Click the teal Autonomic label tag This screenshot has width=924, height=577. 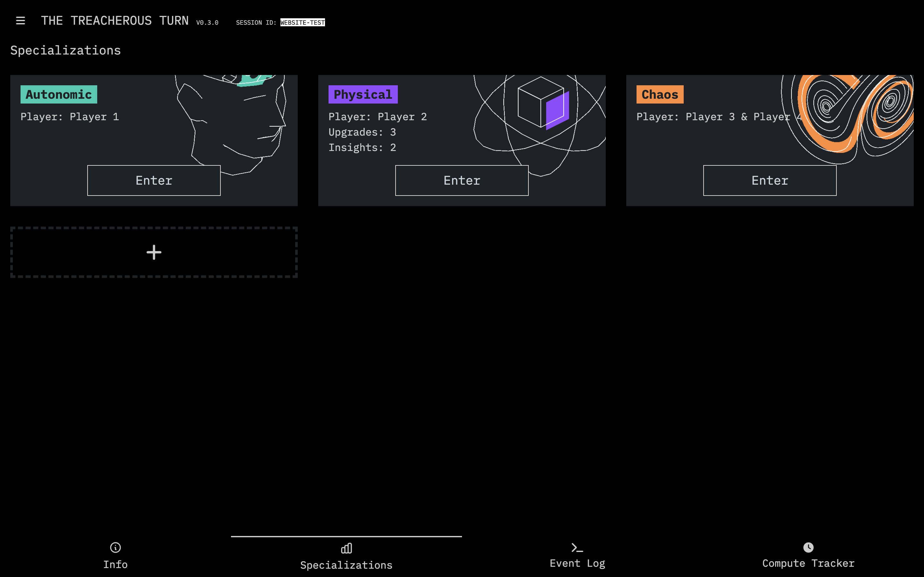[x=59, y=94]
